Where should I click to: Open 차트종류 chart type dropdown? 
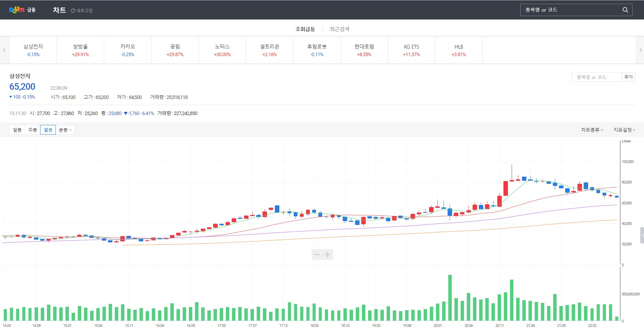(592, 130)
